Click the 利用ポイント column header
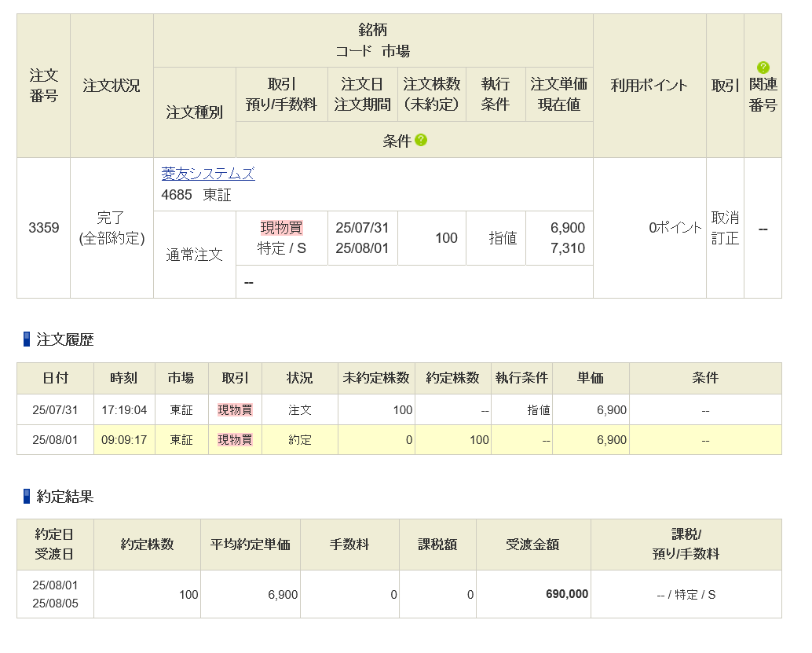 [649, 85]
